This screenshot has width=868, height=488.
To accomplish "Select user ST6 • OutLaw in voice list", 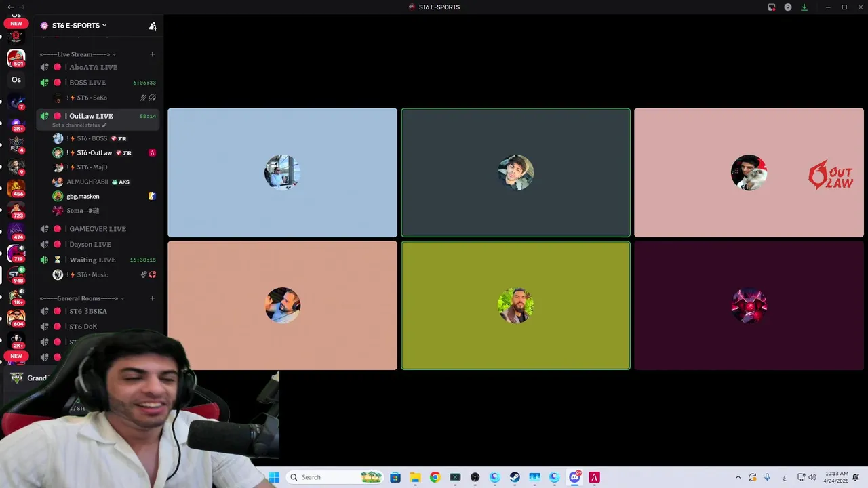I will coord(105,153).
